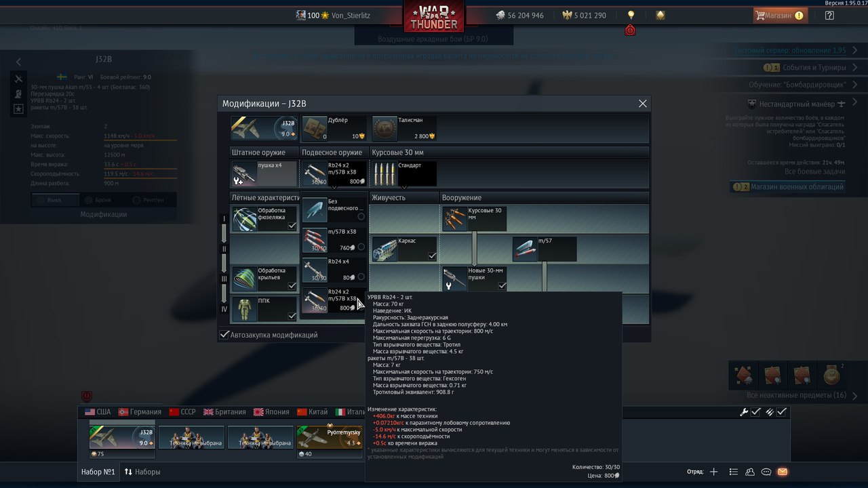868x488 pixels.
Task: Open the Von_Stierlitz player profile
Action: coord(333,15)
